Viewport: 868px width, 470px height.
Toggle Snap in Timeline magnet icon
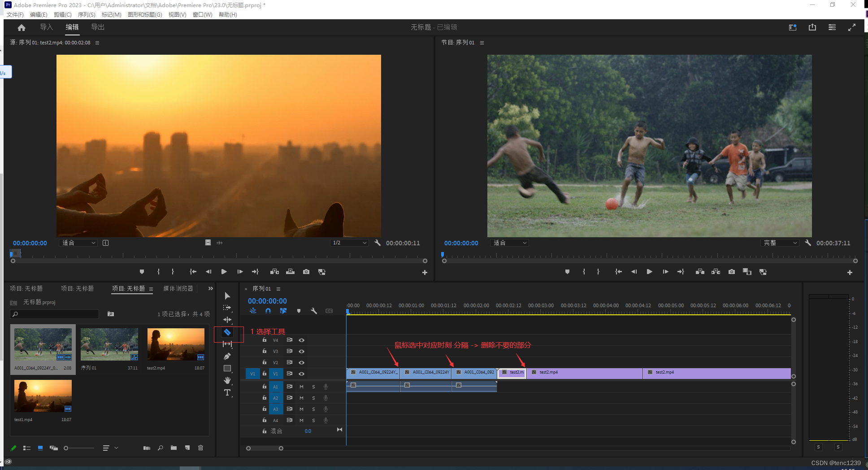point(268,311)
